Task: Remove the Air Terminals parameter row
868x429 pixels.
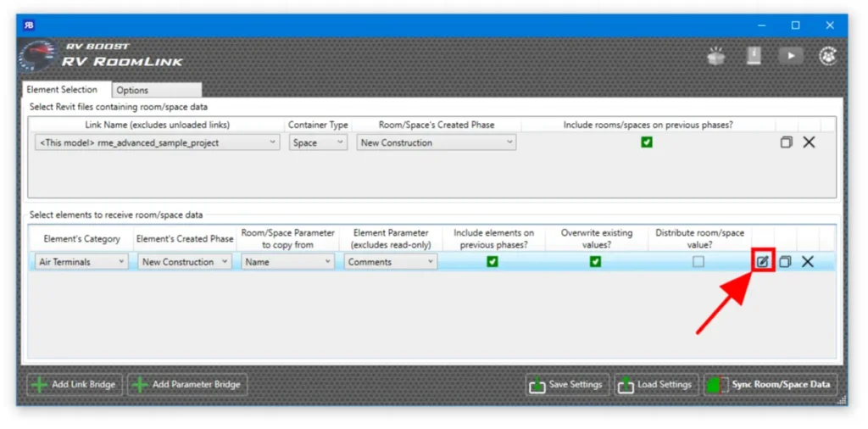Action: [x=808, y=262]
